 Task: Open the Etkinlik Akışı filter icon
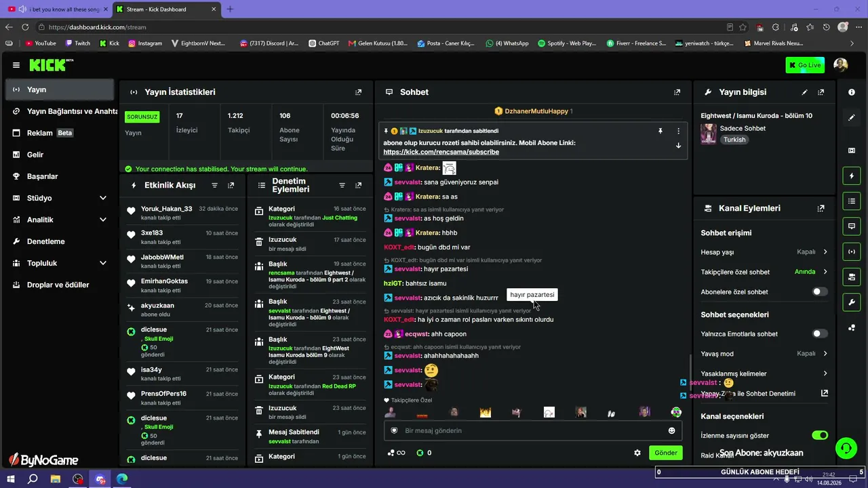click(215, 185)
